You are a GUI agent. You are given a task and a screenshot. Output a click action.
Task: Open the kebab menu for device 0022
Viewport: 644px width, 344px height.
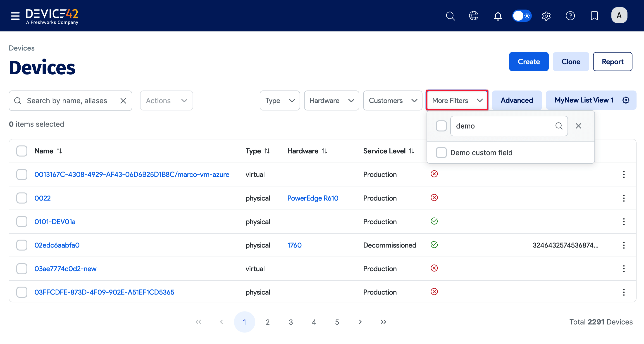tap(624, 198)
